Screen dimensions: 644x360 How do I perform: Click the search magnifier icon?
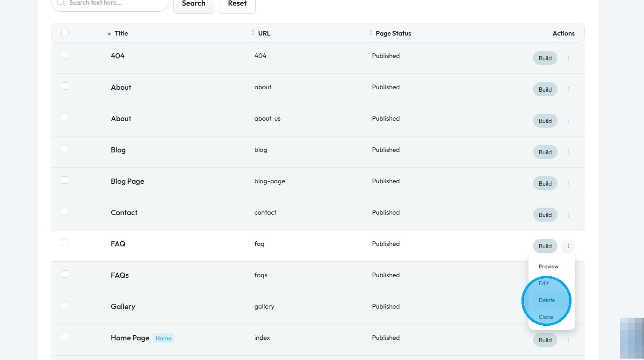coord(61,3)
